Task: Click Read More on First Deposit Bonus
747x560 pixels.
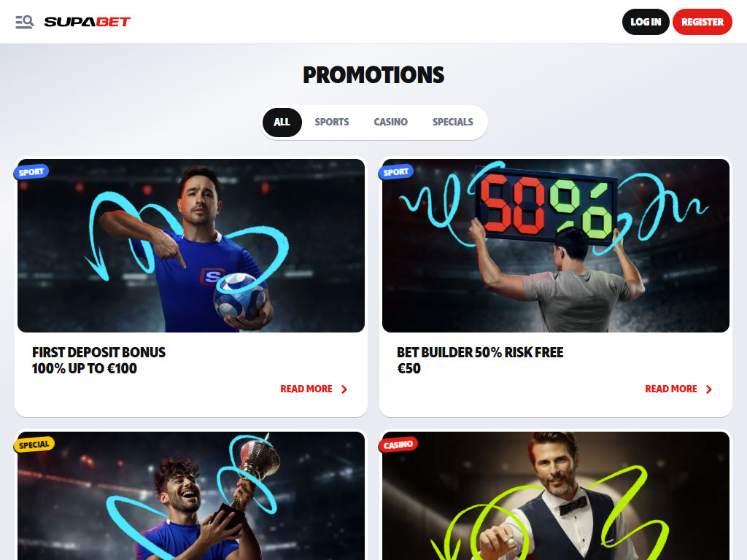Action: (x=306, y=389)
